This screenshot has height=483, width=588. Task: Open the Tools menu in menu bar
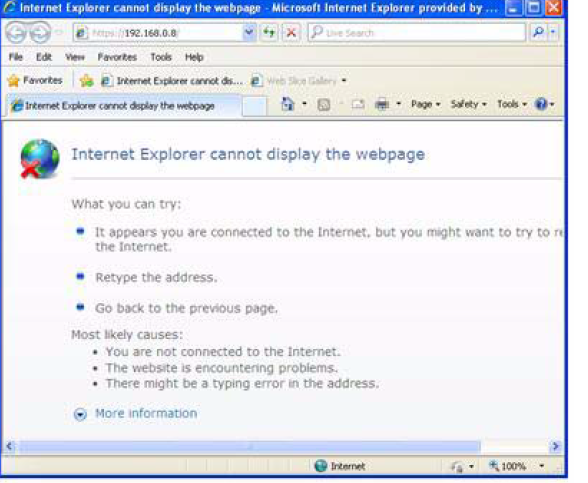[161, 57]
